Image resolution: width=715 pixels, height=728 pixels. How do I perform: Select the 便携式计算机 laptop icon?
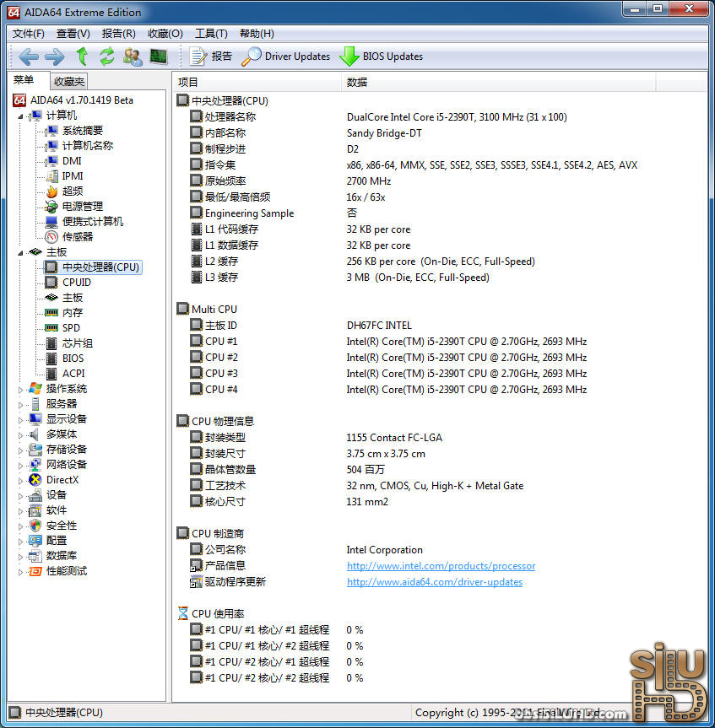coord(51,222)
